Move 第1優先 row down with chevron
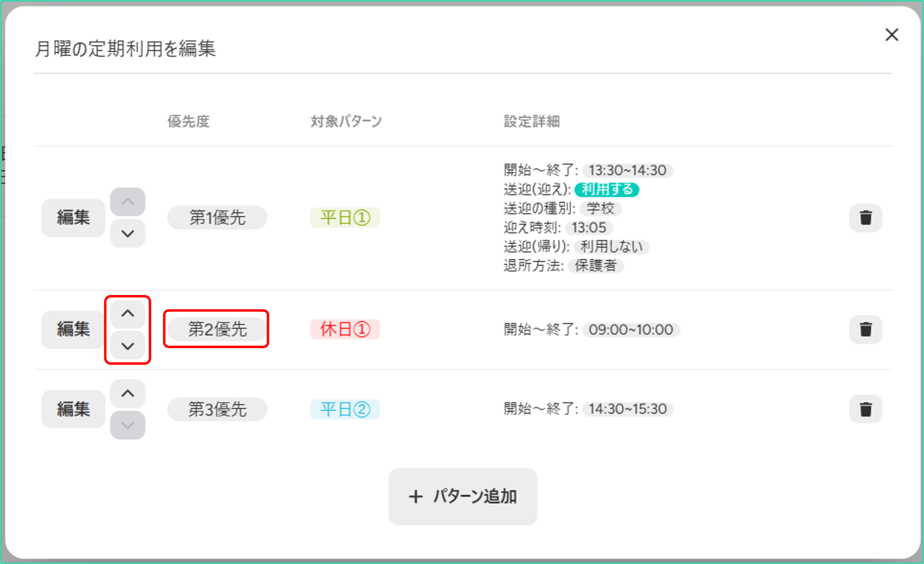Image resolution: width=924 pixels, height=564 pixels. (x=127, y=234)
